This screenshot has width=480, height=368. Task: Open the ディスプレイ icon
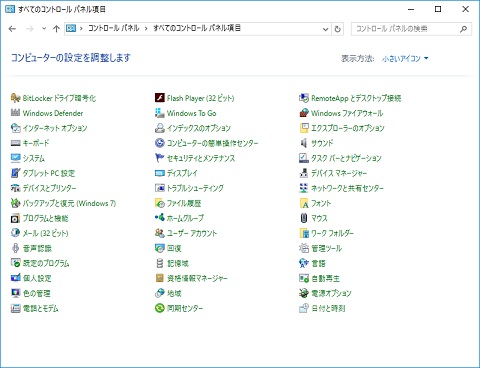pos(160,173)
